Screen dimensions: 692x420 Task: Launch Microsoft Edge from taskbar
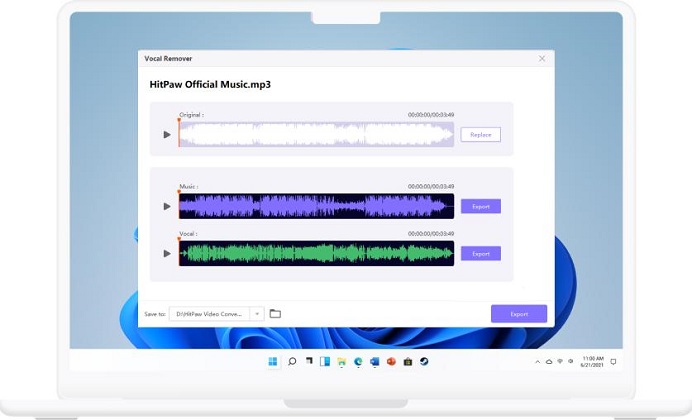click(x=358, y=362)
